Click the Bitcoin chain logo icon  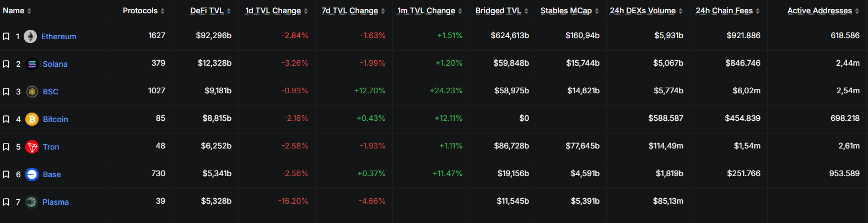[x=32, y=119]
